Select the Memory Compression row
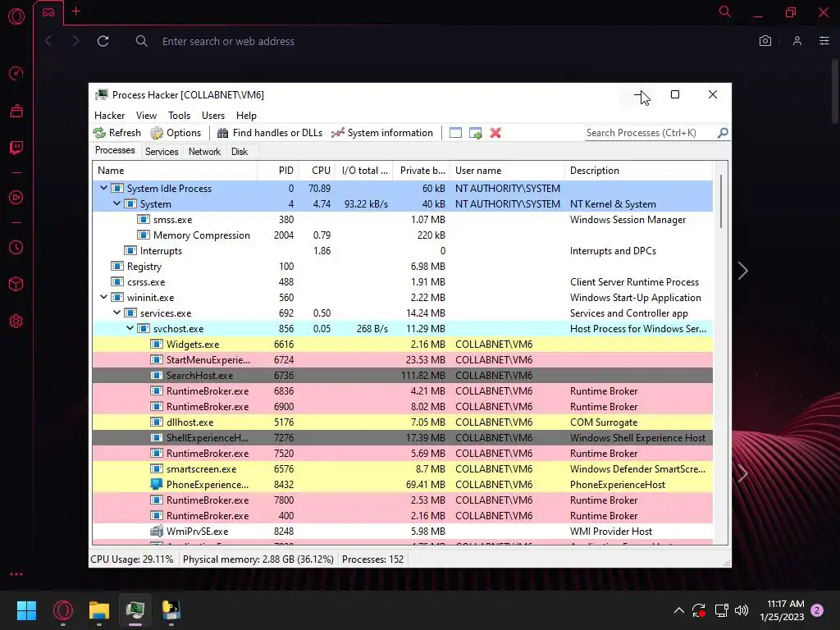The height and width of the screenshot is (630, 840). 402,235
